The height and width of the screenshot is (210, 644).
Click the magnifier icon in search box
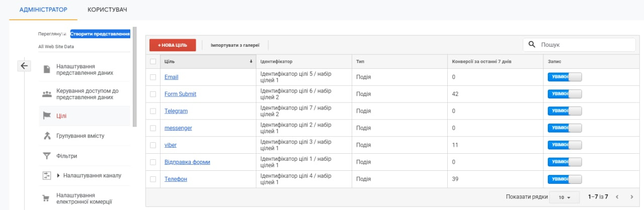pos(532,45)
